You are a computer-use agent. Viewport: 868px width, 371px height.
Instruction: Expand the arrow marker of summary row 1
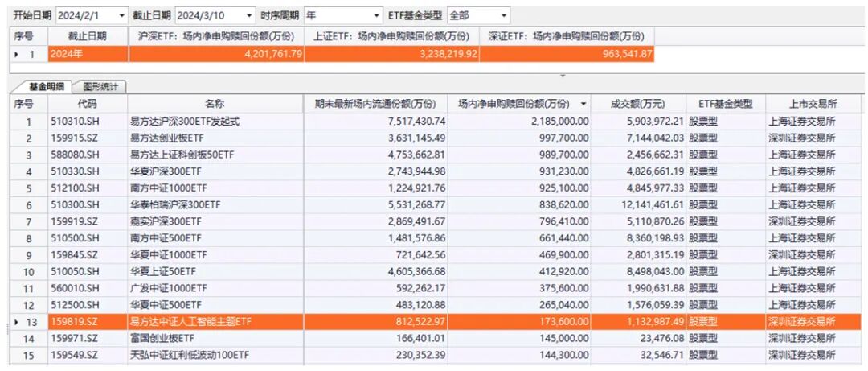pyautogui.click(x=16, y=54)
